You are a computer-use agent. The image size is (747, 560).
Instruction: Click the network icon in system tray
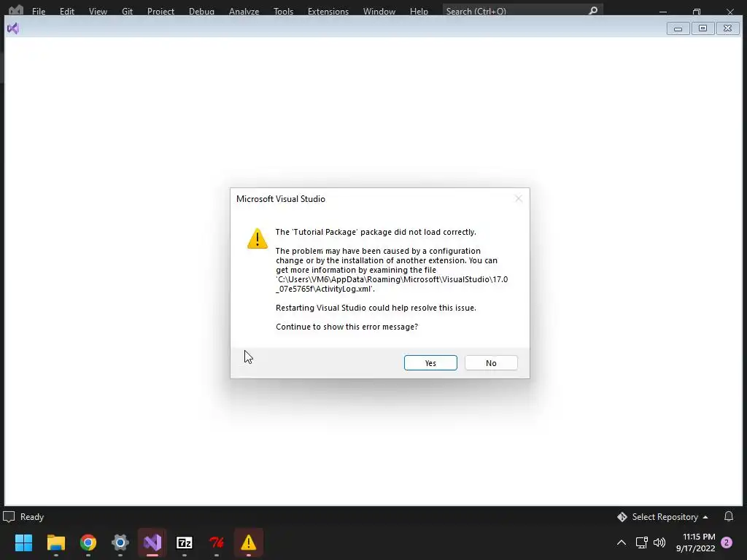click(x=642, y=542)
